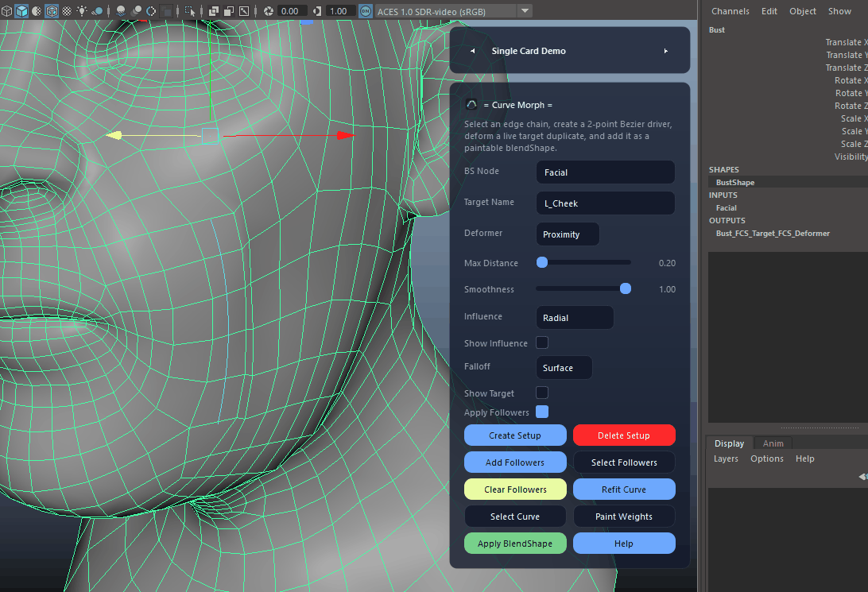
Task: Toggle Use Default Material icon
Action: 37,11
